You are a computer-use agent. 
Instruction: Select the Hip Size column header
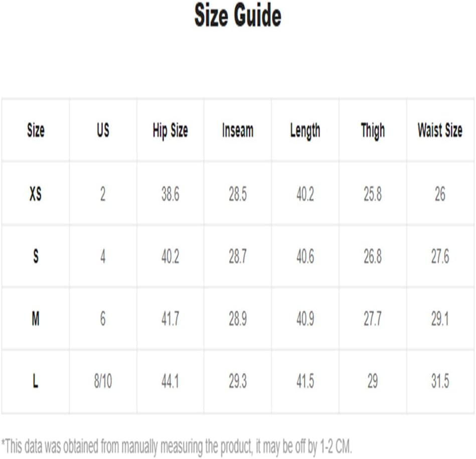point(171,131)
